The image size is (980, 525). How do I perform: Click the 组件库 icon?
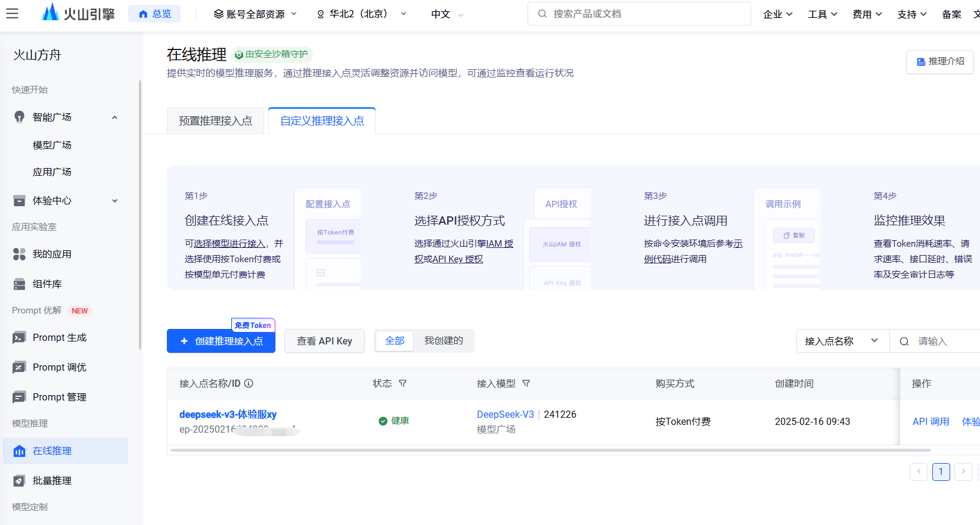pyautogui.click(x=19, y=284)
